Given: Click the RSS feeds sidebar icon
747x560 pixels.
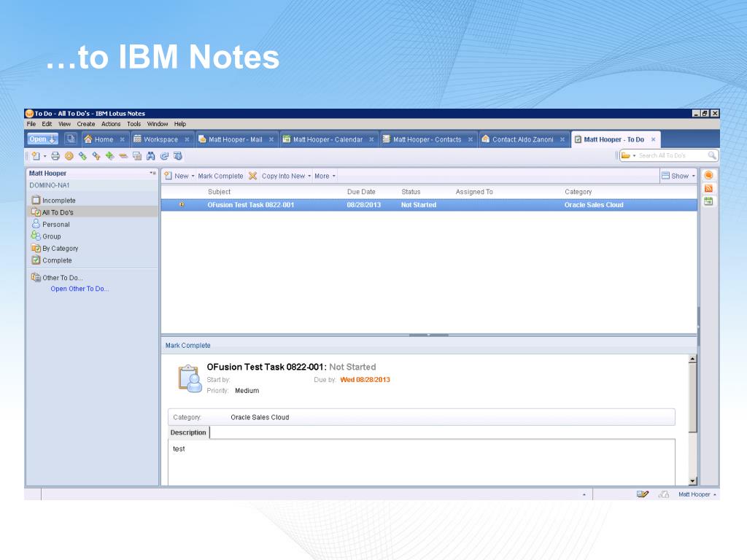Looking at the screenshot, I should (x=708, y=189).
